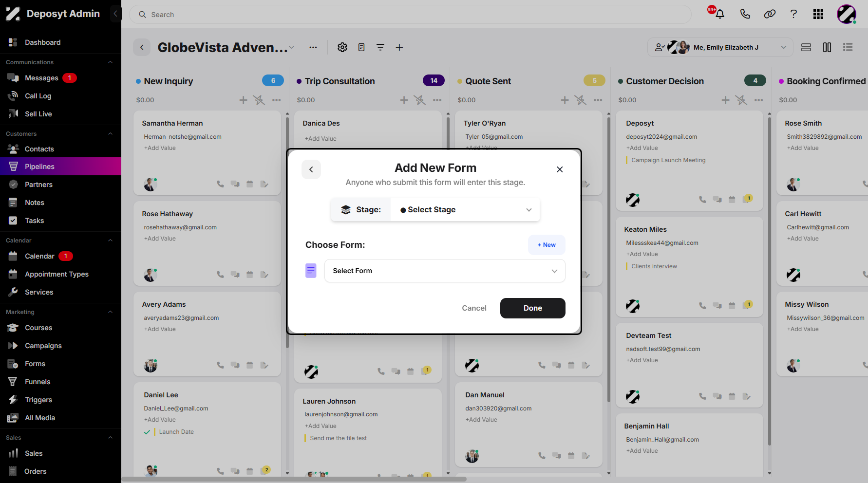Collapse the Communications sidebar section
This screenshot has height=483, width=868.
point(110,62)
